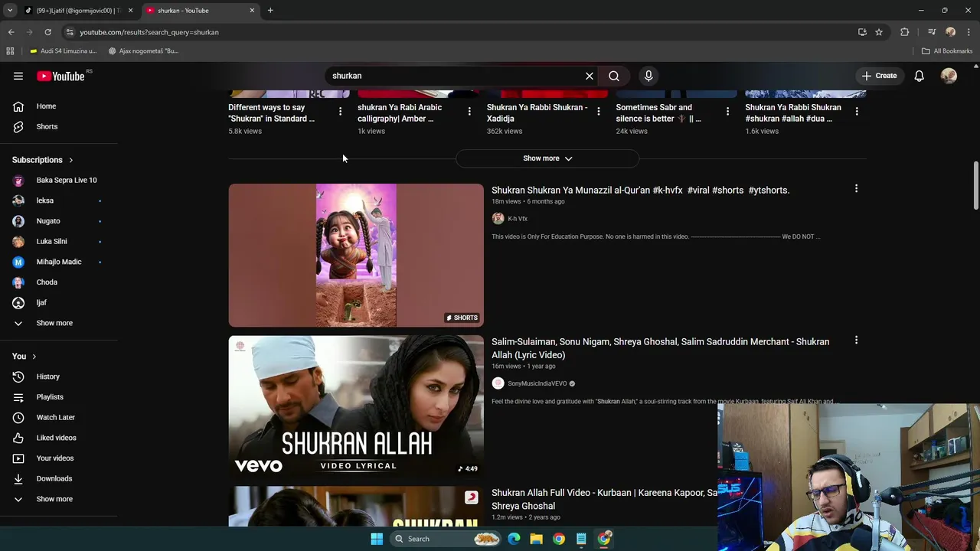Click the taskbar Search box
980x551 pixels.
(446, 539)
